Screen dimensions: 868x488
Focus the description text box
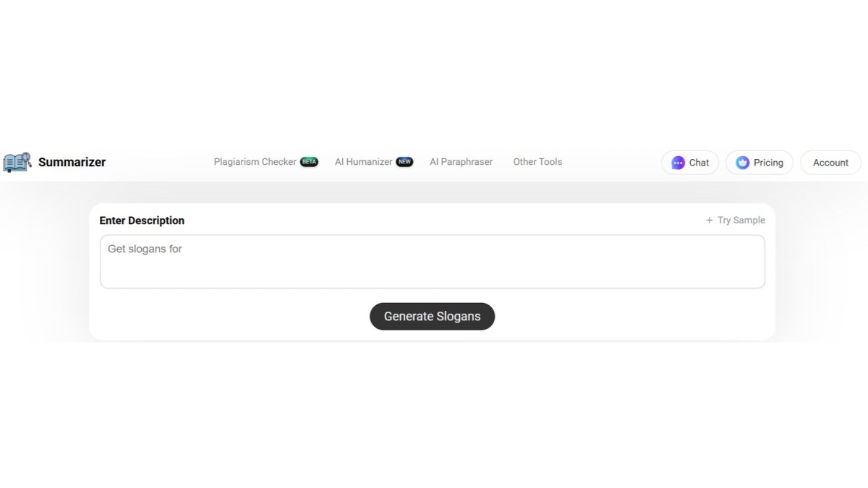pos(432,269)
